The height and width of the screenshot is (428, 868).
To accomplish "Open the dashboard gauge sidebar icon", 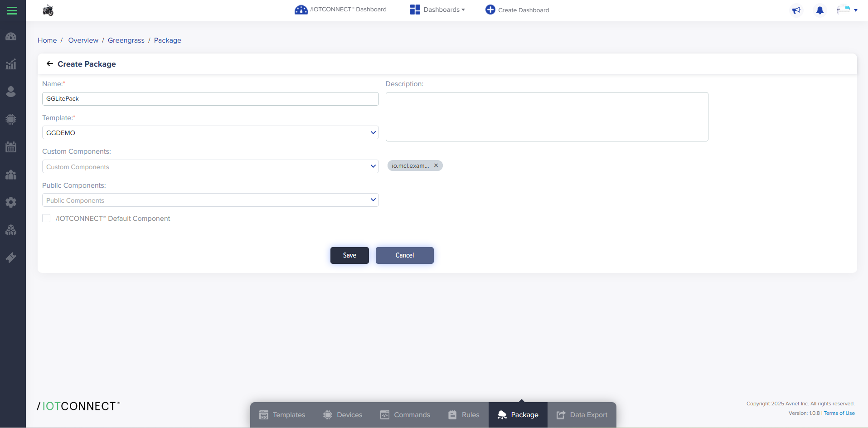I will 11,37.
